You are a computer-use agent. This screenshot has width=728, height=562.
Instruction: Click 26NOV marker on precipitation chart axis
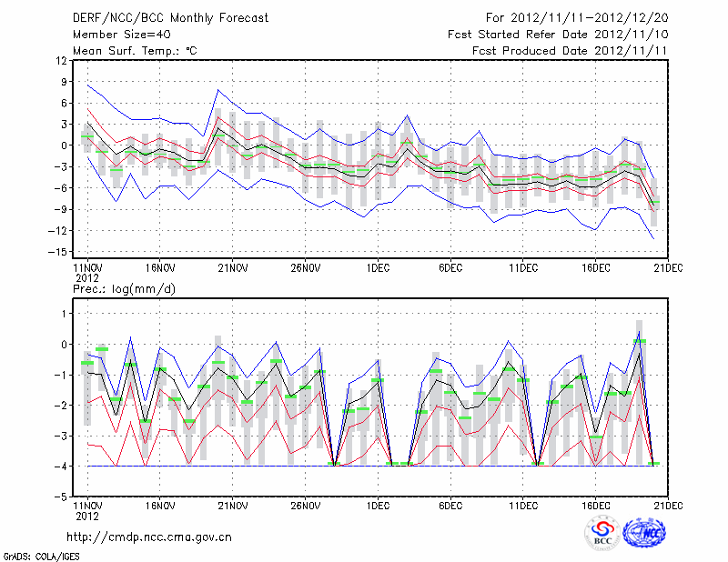(305, 505)
